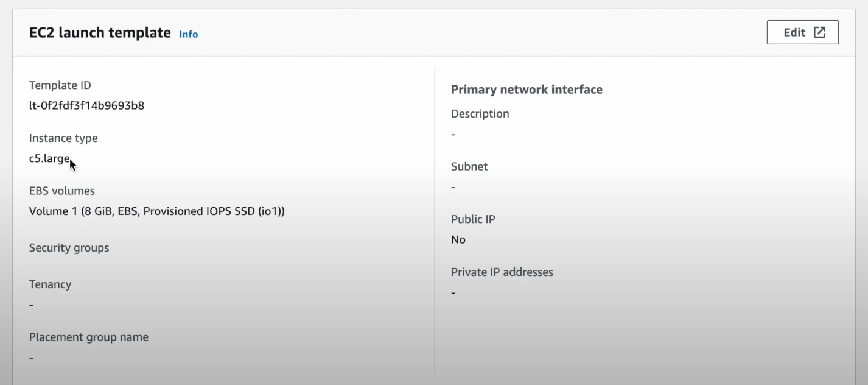868x385 pixels.
Task: Click the Security groups label
Action: click(69, 248)
